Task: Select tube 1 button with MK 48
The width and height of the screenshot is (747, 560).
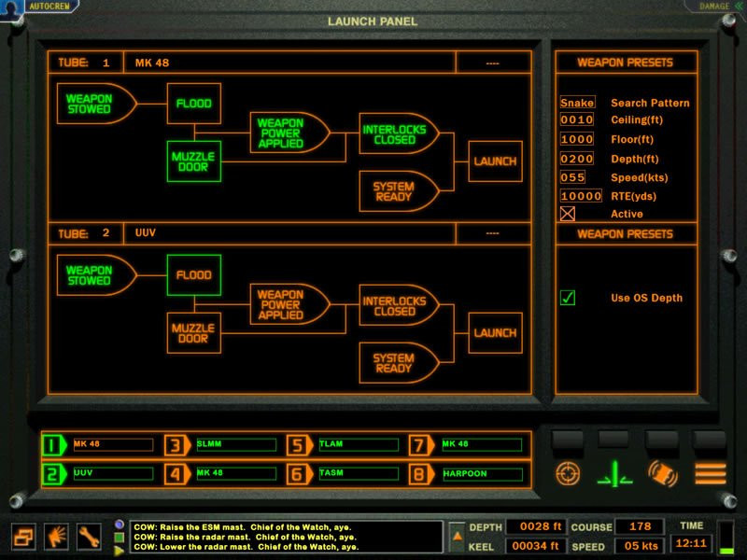Action: (54, 445)
